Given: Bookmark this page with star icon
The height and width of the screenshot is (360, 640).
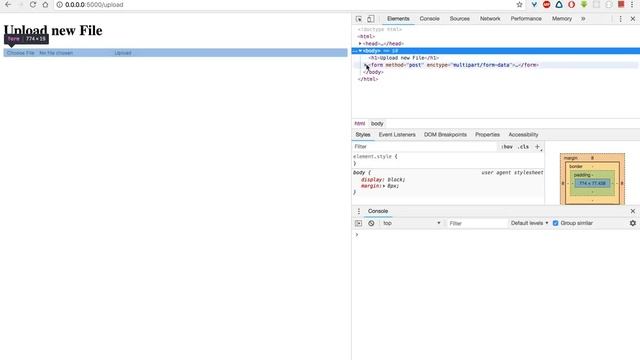Looking at the screenshot, I should click(x=519, y=4).
